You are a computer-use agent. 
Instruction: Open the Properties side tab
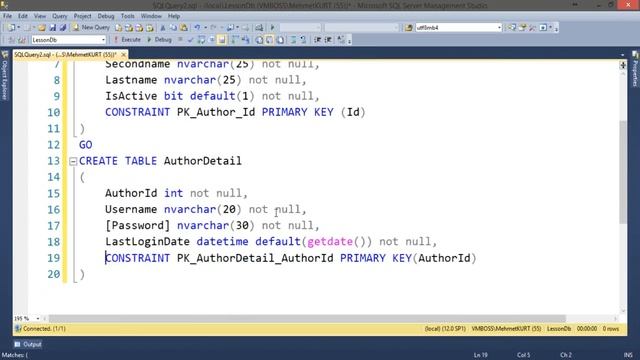tap(635, 69)
